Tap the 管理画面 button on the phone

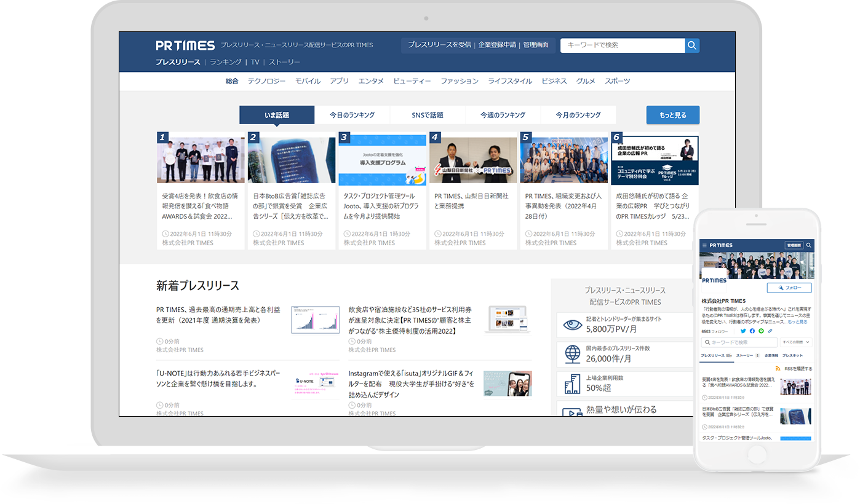click(794, 245)
